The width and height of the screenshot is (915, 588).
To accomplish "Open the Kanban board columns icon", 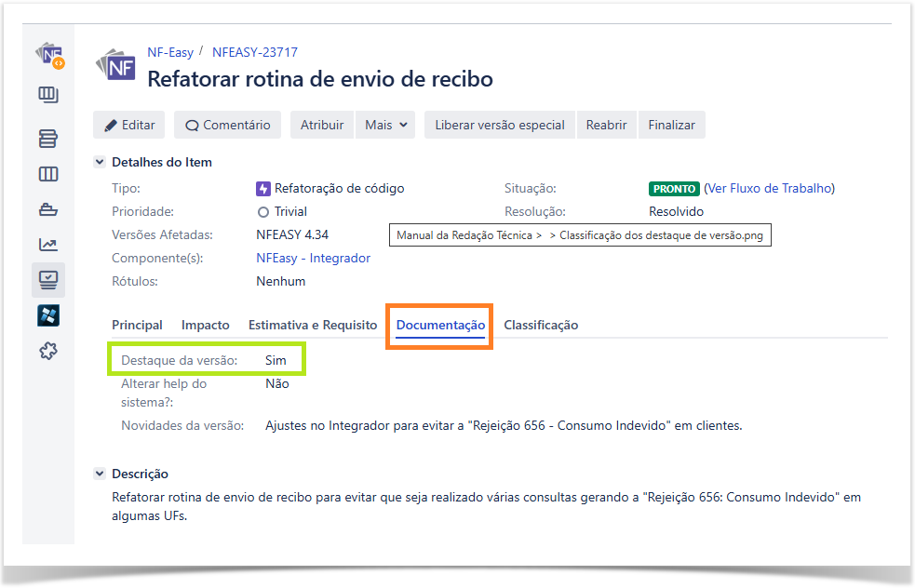I will pos(48,174).
